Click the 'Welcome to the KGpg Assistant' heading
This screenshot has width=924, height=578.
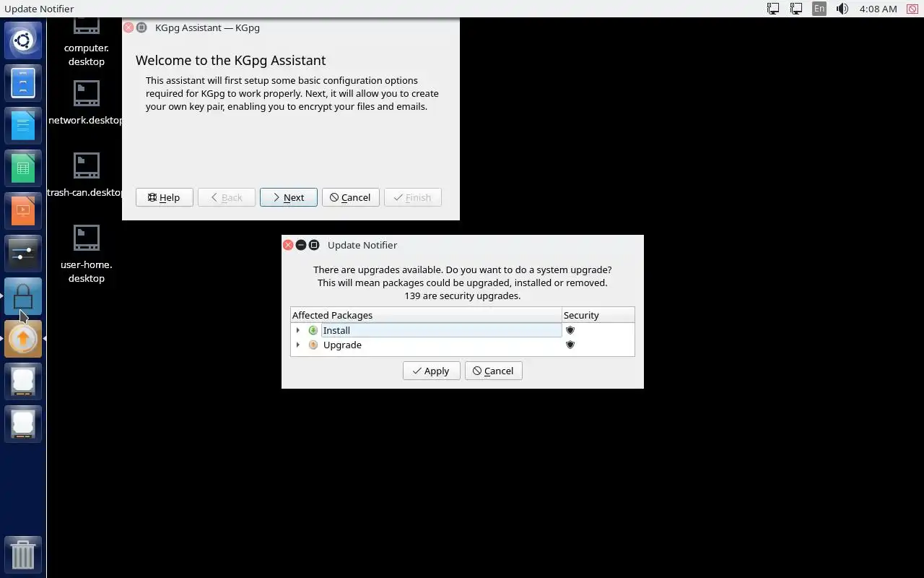230,60
